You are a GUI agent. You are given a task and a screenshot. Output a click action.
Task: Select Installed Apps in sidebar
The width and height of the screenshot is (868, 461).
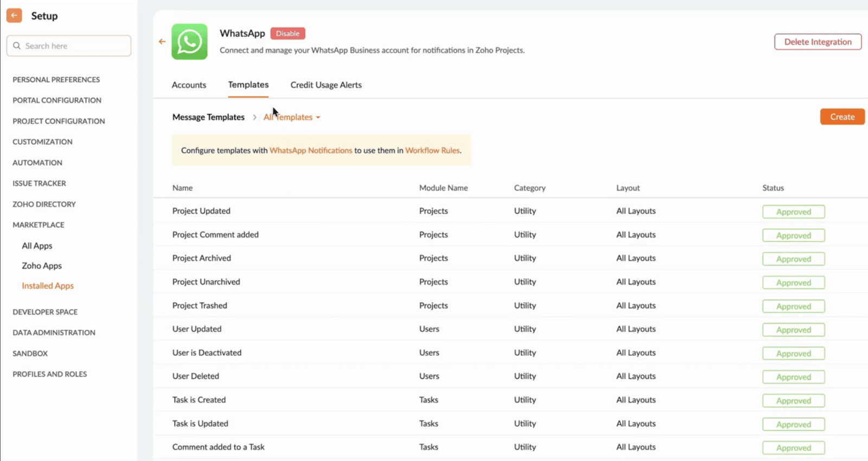pos(48,286)
